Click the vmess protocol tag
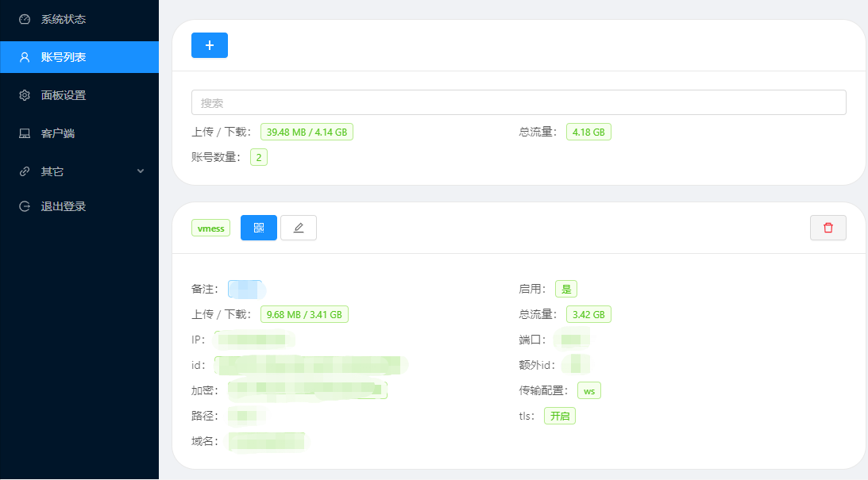The width and height of the screenshot is (868, 480). tap(210, 228)
